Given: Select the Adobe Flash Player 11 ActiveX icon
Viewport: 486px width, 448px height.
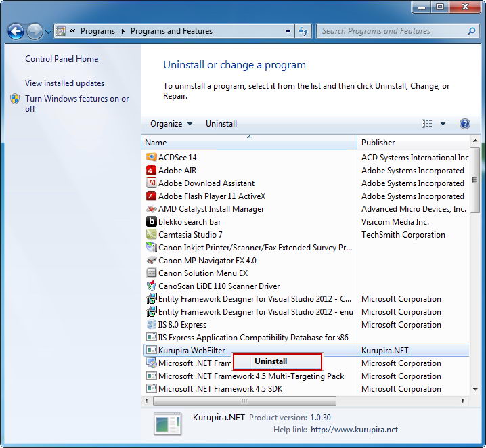Looking at the screenshot, I should click(x=151, y=196).
